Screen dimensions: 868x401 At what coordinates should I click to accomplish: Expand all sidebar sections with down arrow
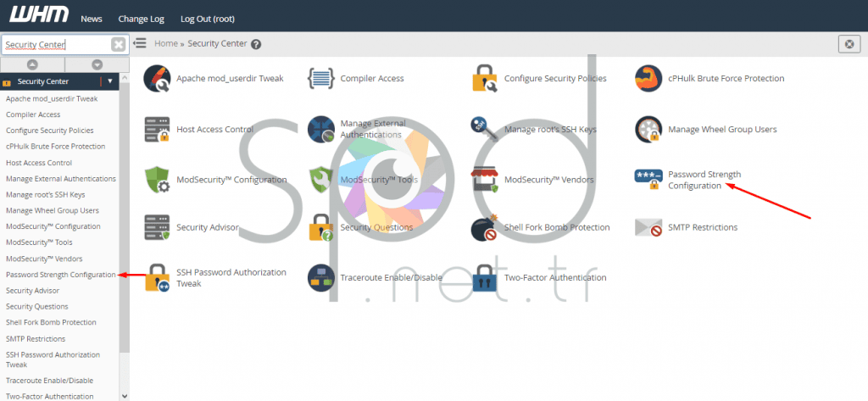coord(97,64)
